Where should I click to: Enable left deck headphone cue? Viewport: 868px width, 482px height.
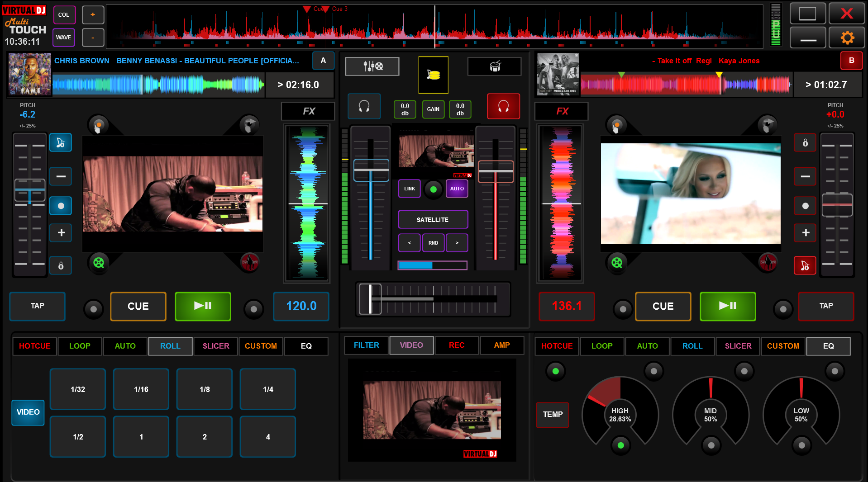[x=364, y=107]
